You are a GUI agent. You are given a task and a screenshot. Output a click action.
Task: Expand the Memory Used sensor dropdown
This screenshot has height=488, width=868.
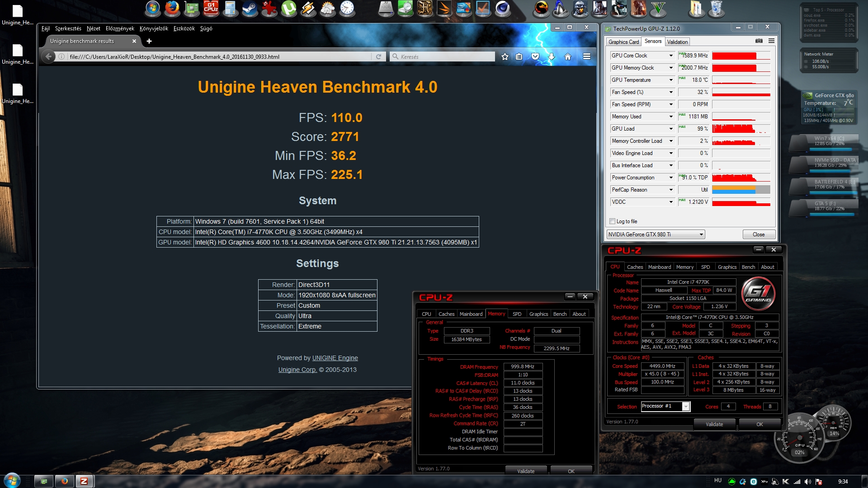pyautogui.click(x=671, y=117)
